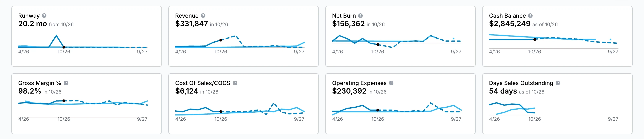Select the 10/26 marker on Gross Margin chart
The width and height of the screenshot is (644, 139).
point(64,101)
